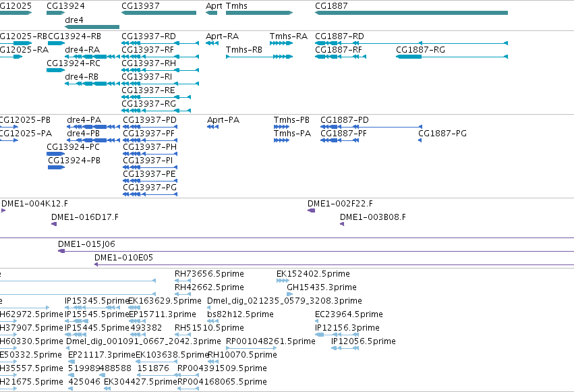Click protein label CG1887-PF
Viewport: 574px width, 392px height.
tap(344, 134)
